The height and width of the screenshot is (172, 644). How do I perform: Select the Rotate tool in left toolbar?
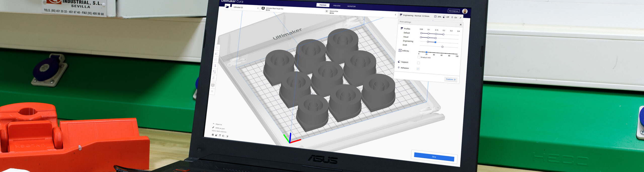[216, 59]
